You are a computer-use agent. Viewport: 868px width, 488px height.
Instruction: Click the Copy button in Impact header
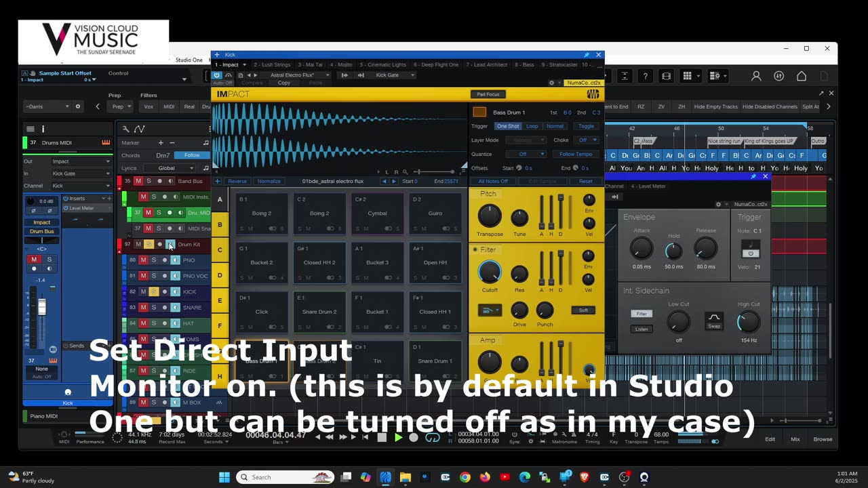[x=283, y=83]
